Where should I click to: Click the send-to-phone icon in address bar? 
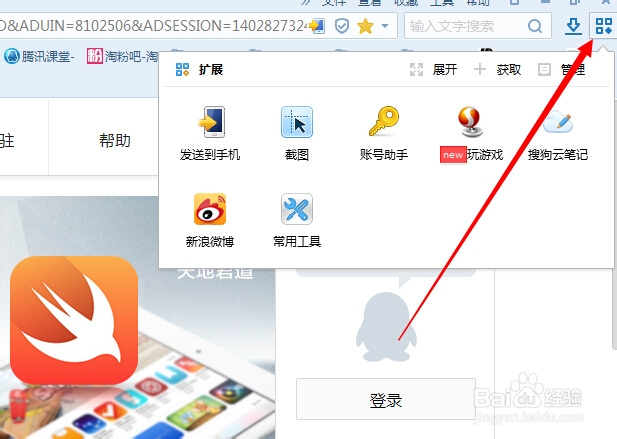[x=317, y=26]
